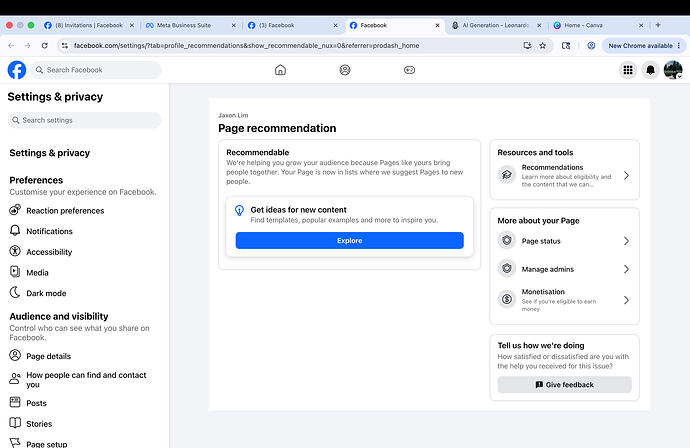Click the Monetisation dollar icon

tap(507, 300)
